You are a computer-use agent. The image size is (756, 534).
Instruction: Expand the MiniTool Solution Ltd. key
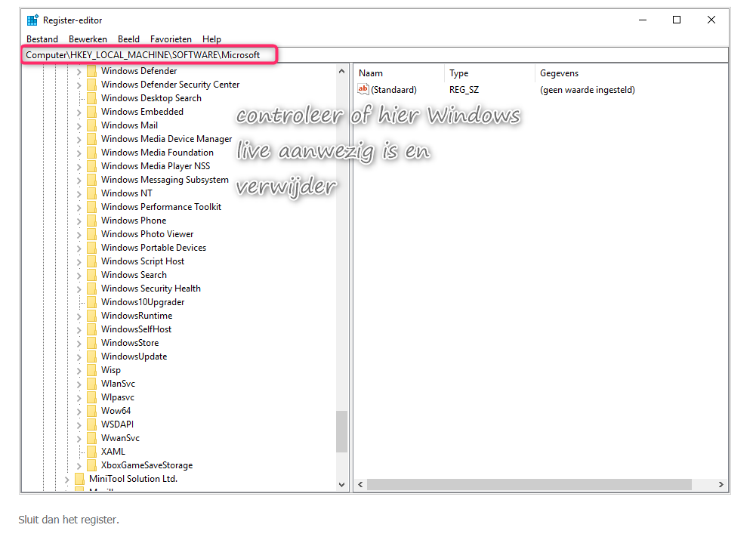click(x=67, y=480)
